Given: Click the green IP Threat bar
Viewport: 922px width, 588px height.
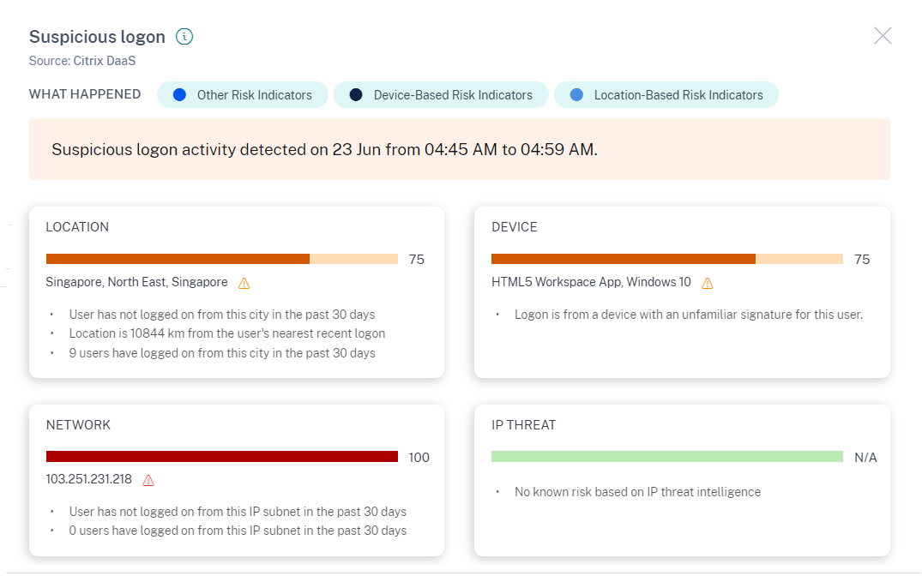Looking at the screenshot, I should click(x=666, y=457).
